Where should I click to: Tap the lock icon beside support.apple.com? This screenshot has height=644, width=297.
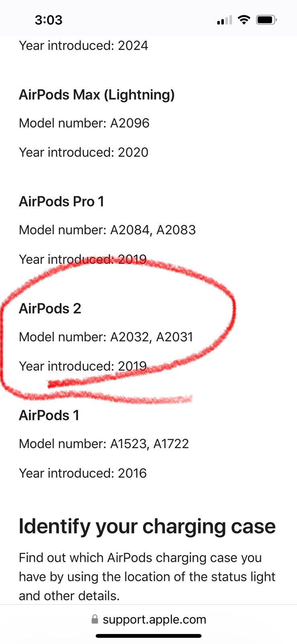click(x=95, y=619)
